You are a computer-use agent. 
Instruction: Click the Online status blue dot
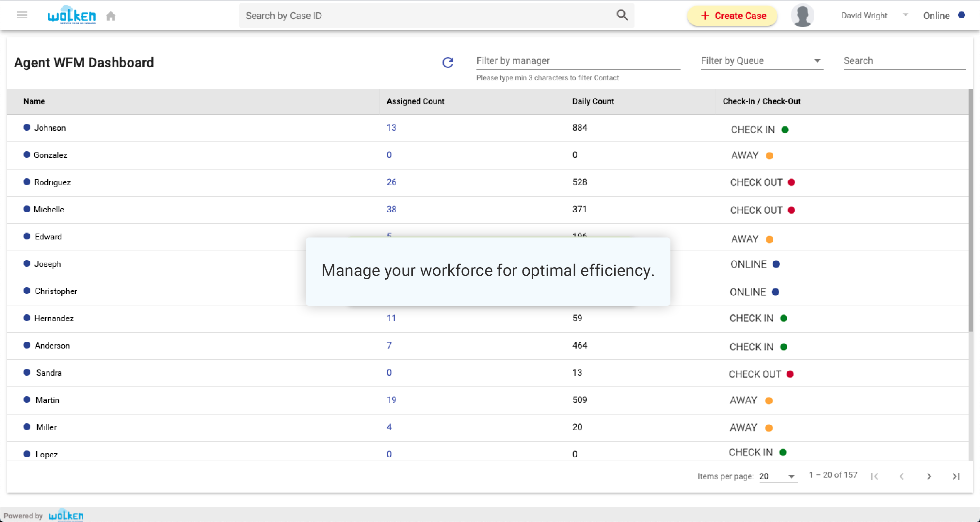point(961,15)
